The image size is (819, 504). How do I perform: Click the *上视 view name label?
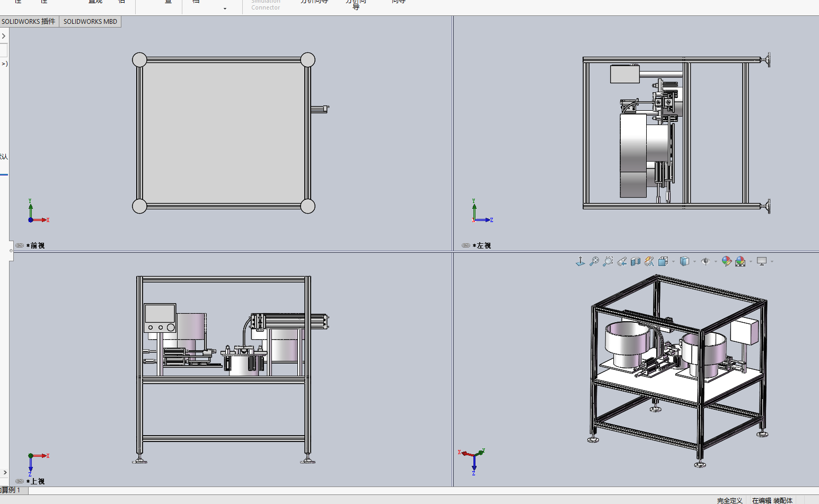(36, 481)
